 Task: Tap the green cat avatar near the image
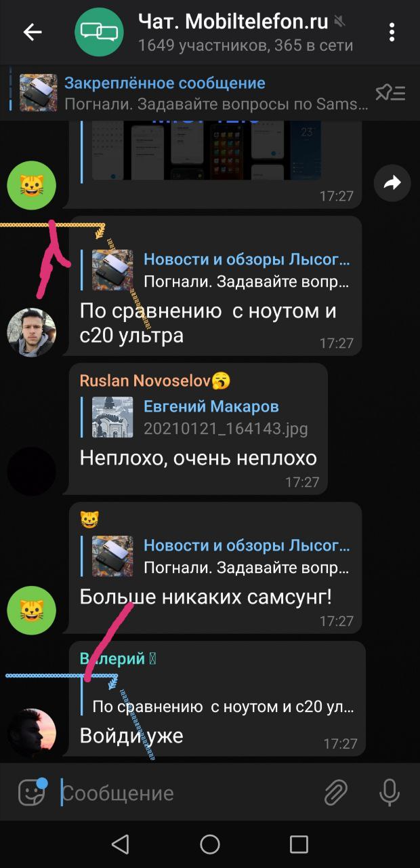tap(31, 186)
